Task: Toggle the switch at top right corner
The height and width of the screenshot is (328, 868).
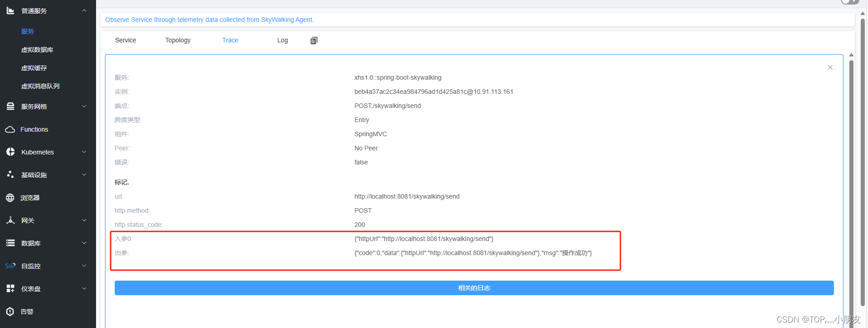Action: (x=849, y=2)
